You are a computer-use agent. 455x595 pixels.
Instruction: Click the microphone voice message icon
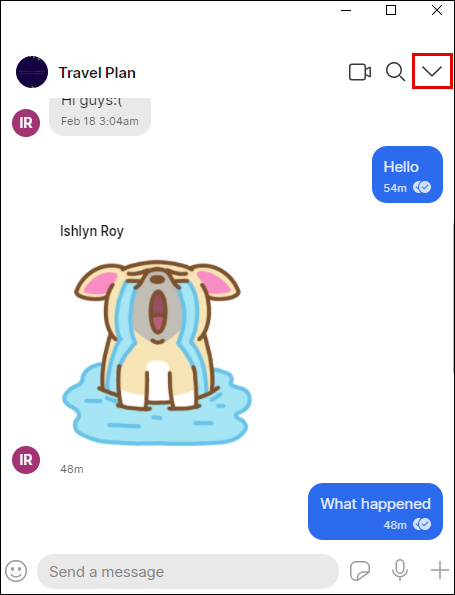coord(400,570)
